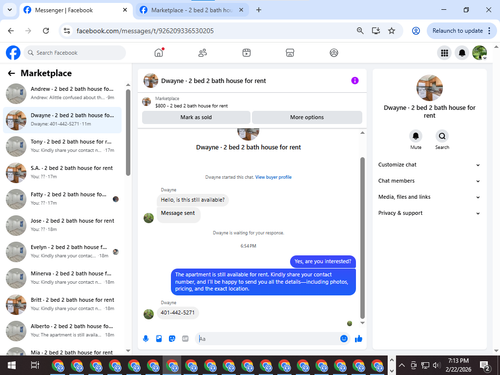Show hidden system tray icons chevron
Image resolution: width=500 pixels, height=375 pixels.
[x=402, y=365]
